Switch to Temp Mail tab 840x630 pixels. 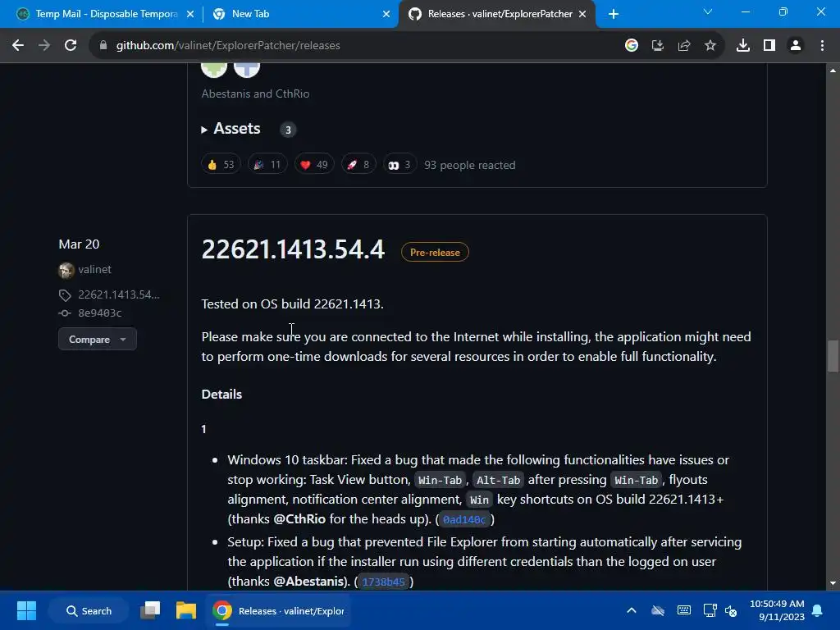106,14
